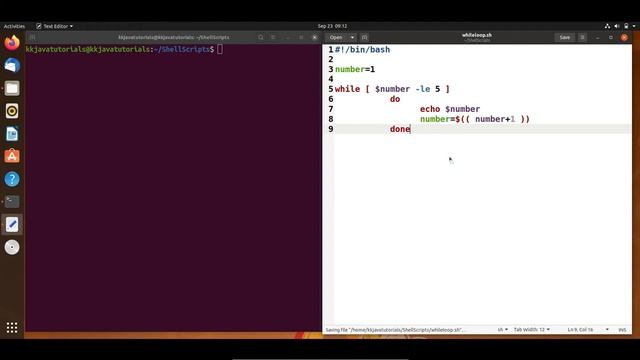
Task: Open the editor hamburger menu
Action: [582, 38]
